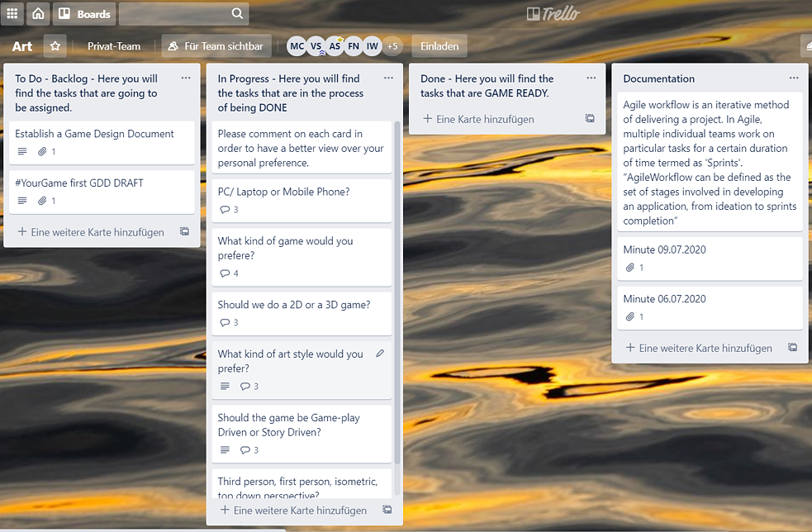Image resolution: width=812 pixels, height=532 pixels.
Task: Click the Einladen invite button
Action: (x=439, y=46)
